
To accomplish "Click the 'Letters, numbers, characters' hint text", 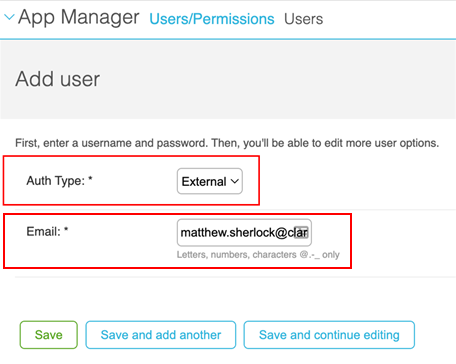I will pyautogui.click(x=258, y=255).
